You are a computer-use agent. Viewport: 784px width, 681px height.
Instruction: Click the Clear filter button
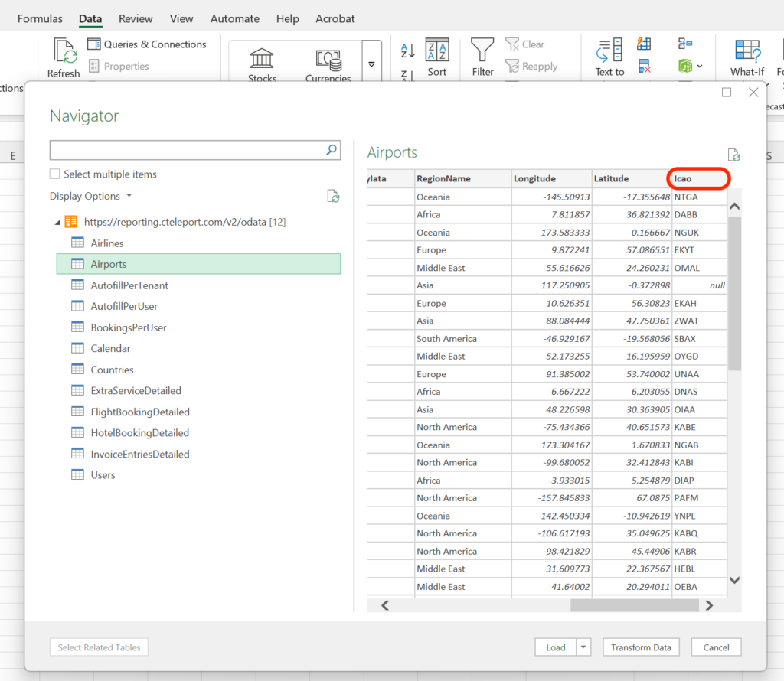pyautogui.click(x=525, y=44)
